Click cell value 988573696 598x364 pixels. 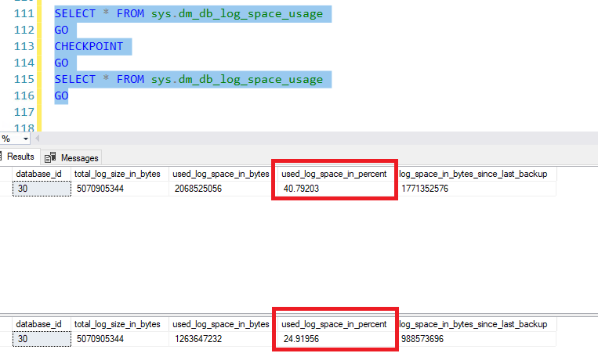tap(422, 339)
